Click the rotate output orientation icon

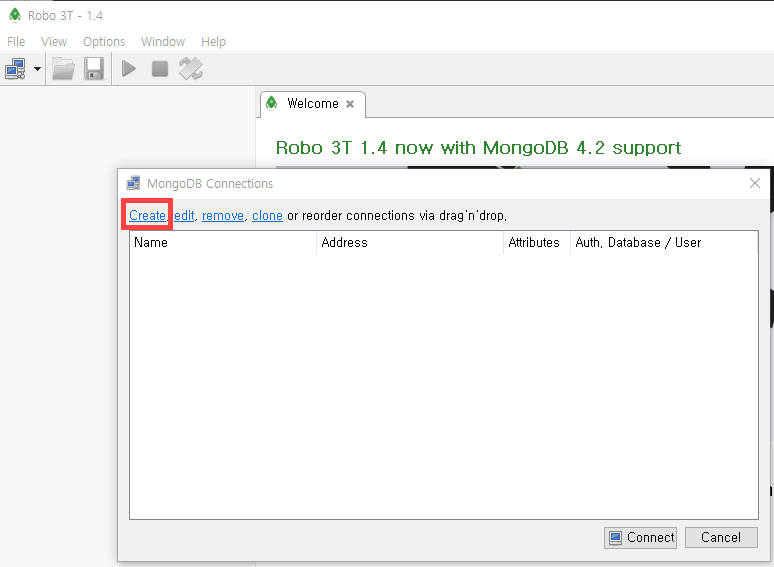(x=191, y=69)
